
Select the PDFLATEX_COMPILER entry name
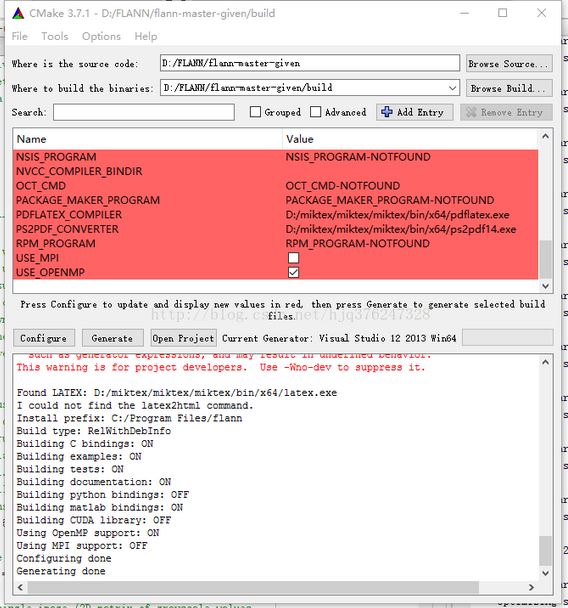click(69, 215)
